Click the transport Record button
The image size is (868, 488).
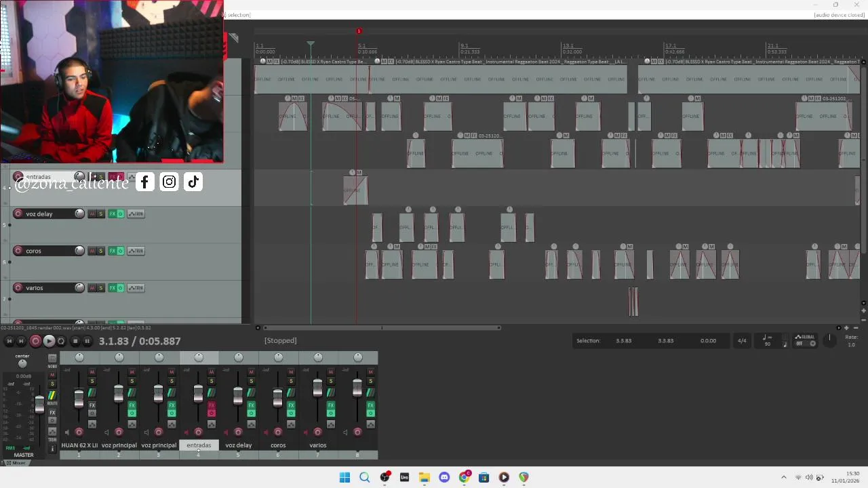point(35,341)
